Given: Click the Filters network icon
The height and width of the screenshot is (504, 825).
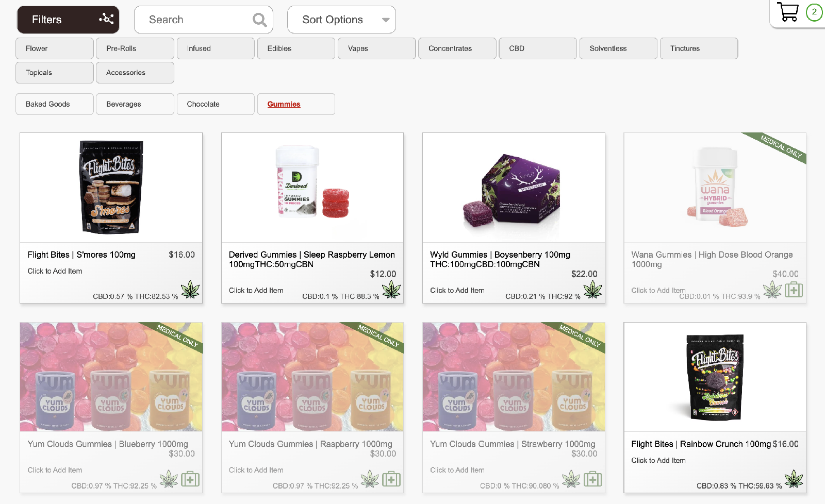Looking at the screenshot, I should coord(106,19).
